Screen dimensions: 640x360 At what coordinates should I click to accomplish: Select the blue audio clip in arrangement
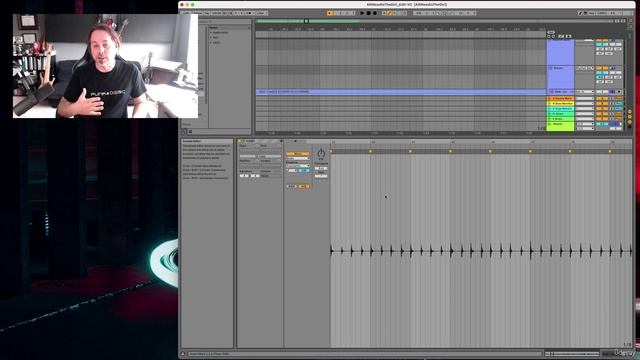(x=400, y=92)
